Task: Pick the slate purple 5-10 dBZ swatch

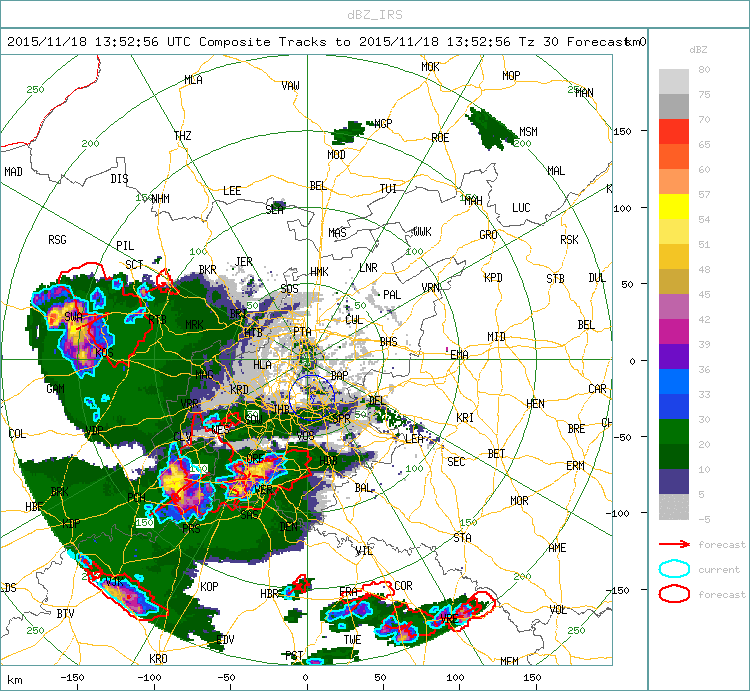Action: [x=673, y=482]
